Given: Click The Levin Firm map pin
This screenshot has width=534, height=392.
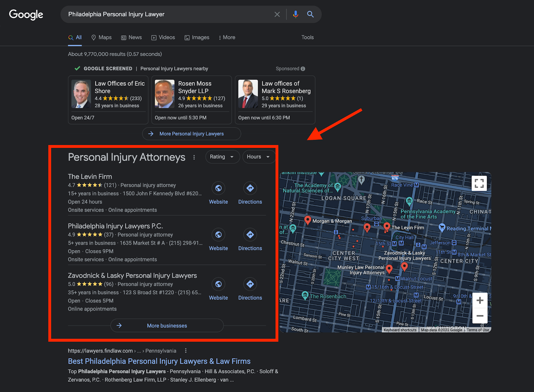Looking at the screenshot, I should (x=387, y=227).
